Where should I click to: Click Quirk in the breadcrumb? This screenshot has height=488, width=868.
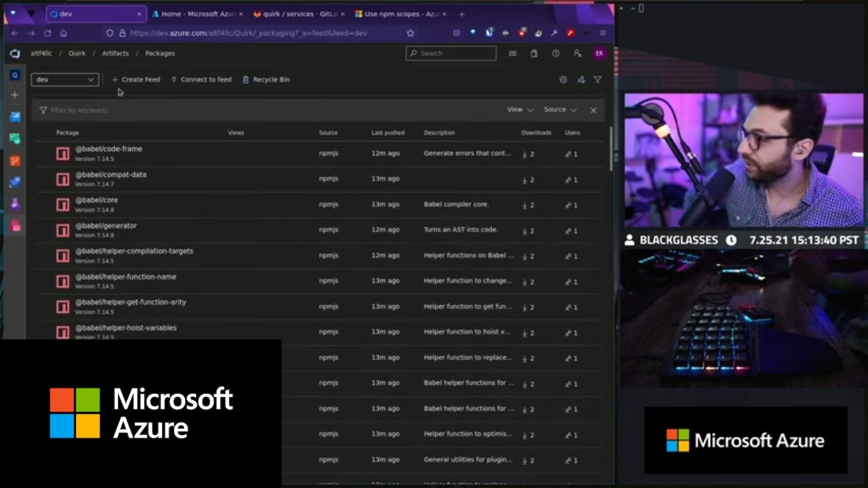[x=77, y=54]
